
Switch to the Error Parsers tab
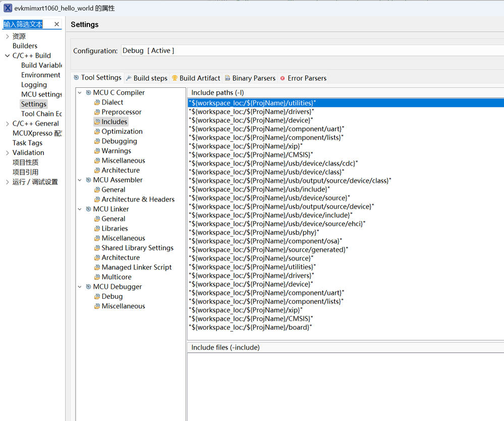[303, 78]
